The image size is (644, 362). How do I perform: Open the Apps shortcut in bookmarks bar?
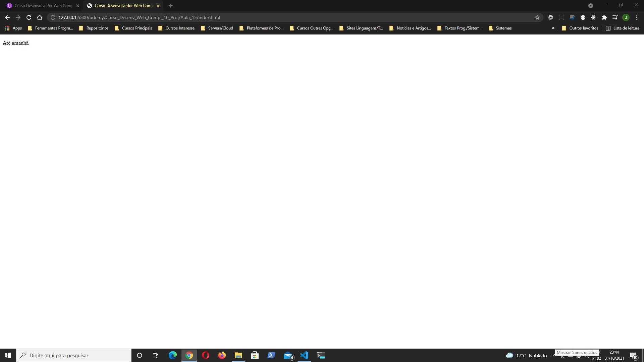pyautogui.click(x=13, y=28)
